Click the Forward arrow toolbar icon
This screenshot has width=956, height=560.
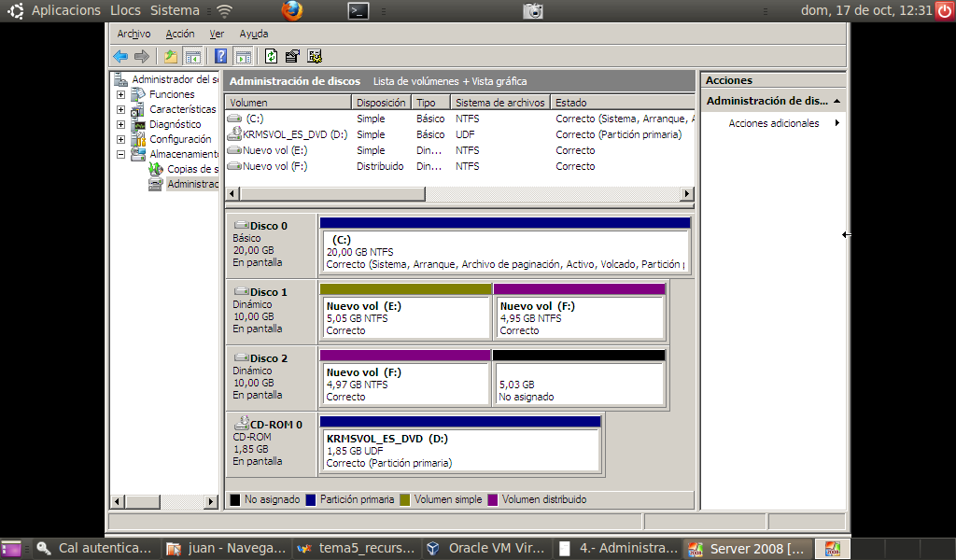point(142,57)
